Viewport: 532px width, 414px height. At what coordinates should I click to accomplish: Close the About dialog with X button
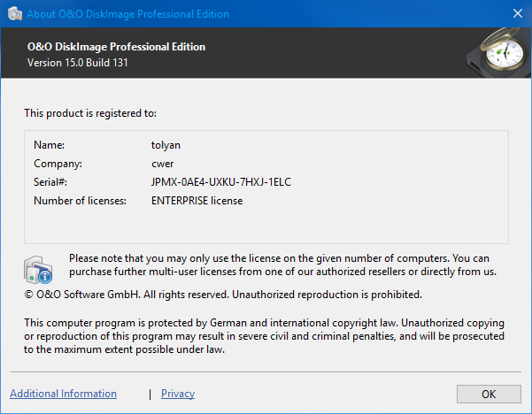(517, 14)
